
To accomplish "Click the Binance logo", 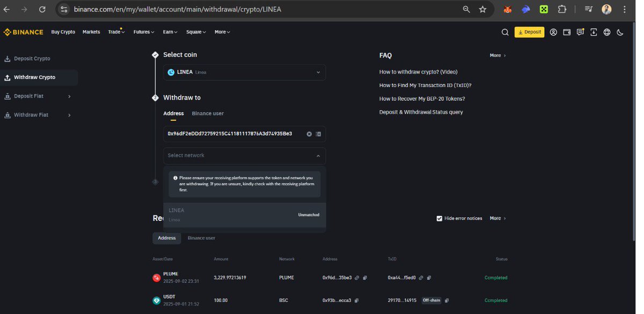I will (x=23, y=32).
